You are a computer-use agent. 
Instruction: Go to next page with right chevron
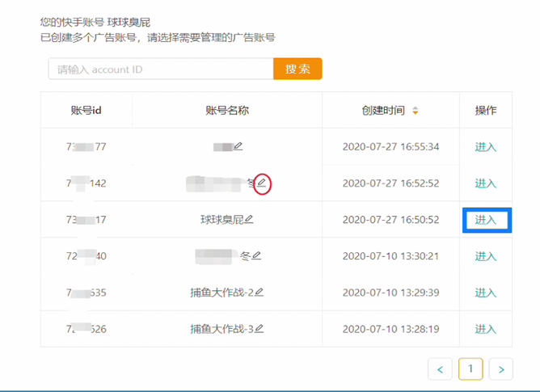point(501,369)
